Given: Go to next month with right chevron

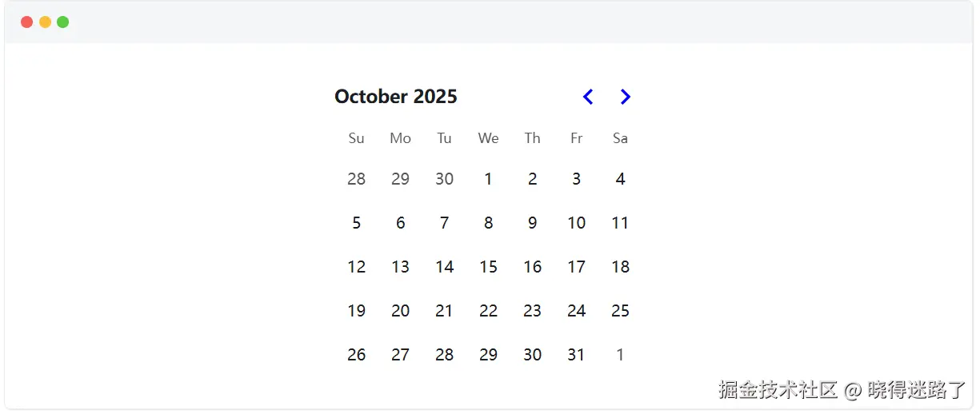Looking at the screenshot, I should click(626, 97).
